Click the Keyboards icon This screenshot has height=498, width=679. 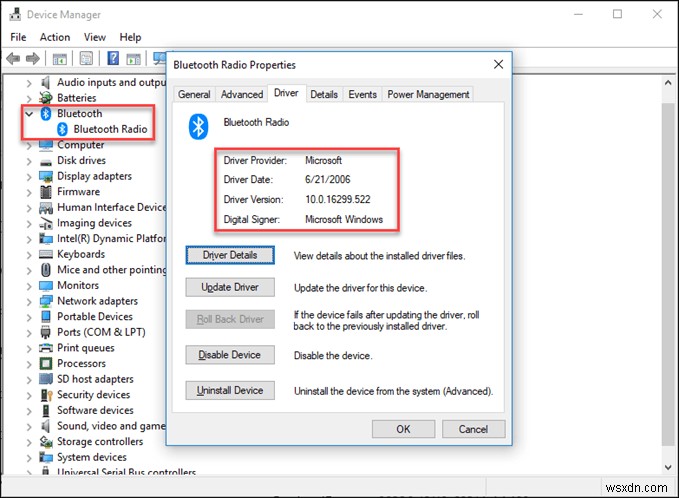[46, 254]
